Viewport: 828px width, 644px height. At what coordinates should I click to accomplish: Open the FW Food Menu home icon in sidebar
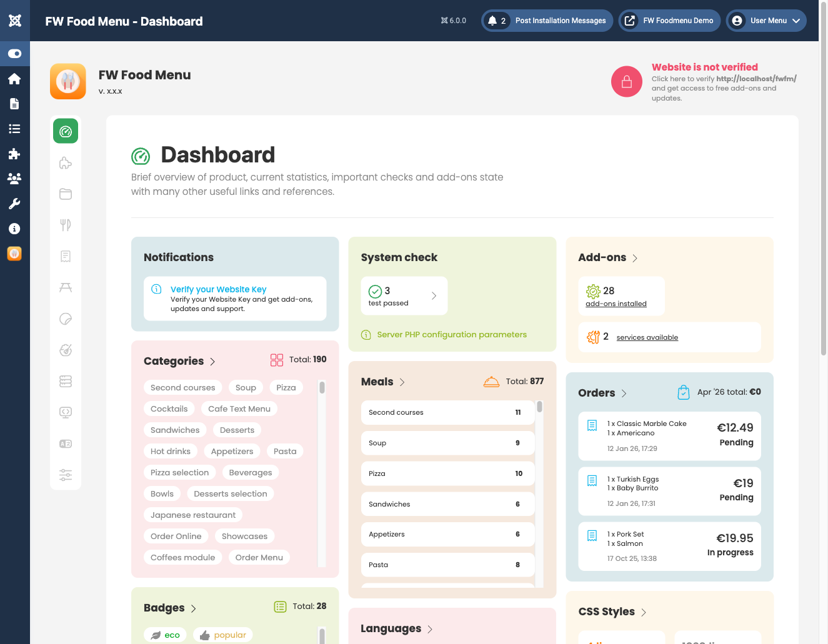[15, 79]
